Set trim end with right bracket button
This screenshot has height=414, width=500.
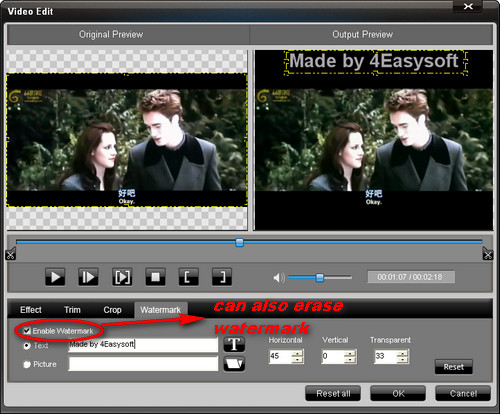click(x=222, y=277)
